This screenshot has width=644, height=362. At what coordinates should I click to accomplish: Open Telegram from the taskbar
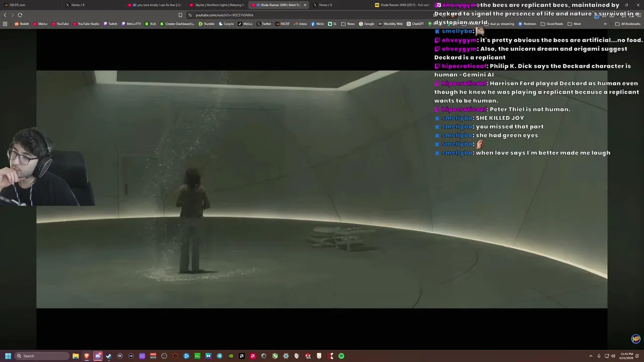click(x=219, y=356)
